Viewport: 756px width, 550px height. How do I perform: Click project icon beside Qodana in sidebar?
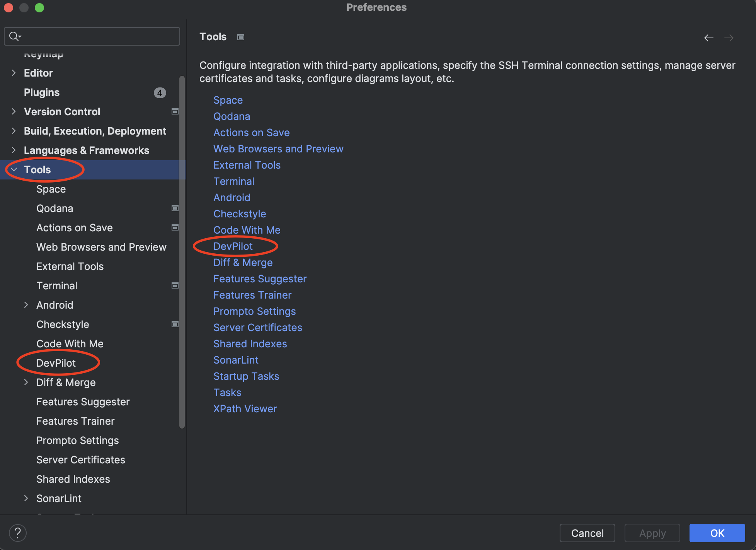pyautogui.click(x=175, y=208)
